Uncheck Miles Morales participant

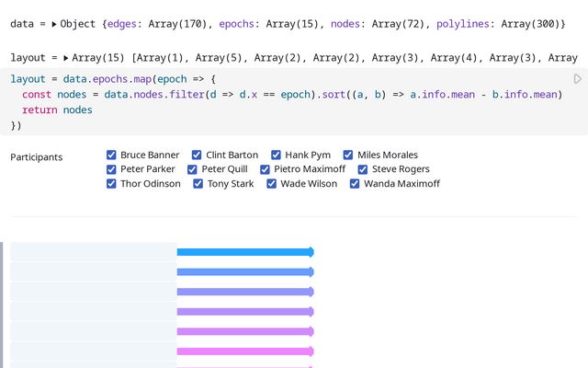[x=348, y=155]
